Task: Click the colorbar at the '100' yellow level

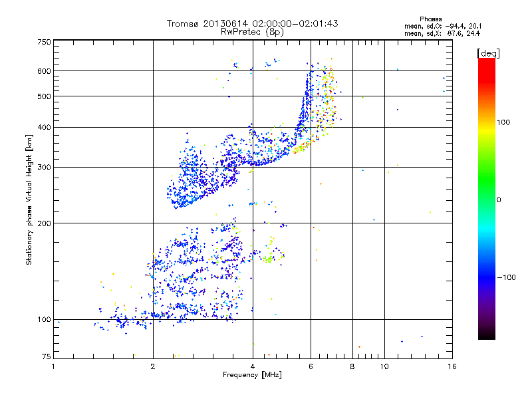Action: tap(487, 122)
